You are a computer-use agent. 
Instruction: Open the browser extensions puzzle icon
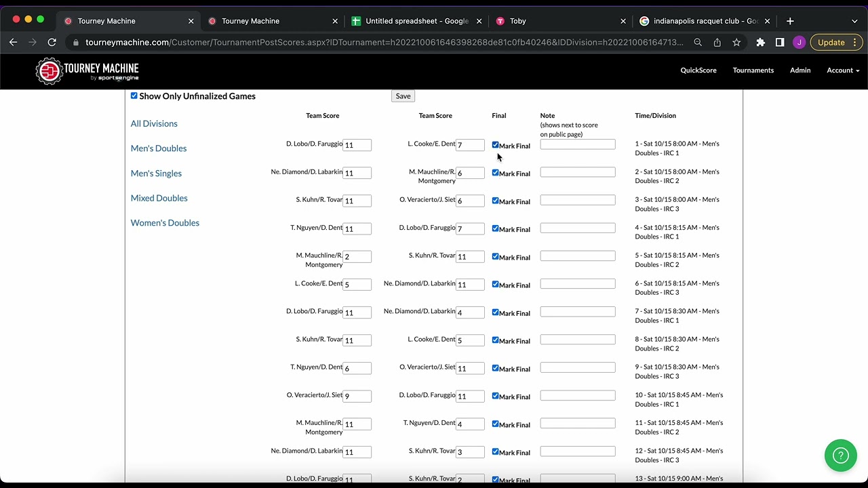760,42
